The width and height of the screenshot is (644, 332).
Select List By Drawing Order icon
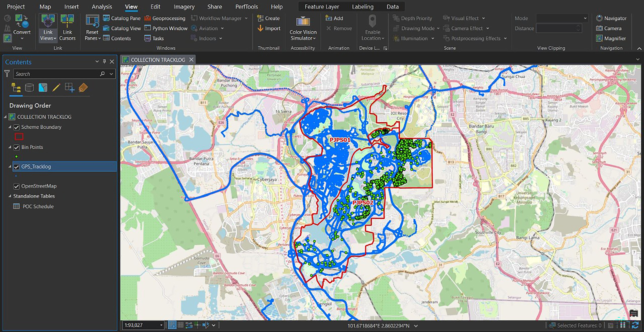(x=16, y=88)
